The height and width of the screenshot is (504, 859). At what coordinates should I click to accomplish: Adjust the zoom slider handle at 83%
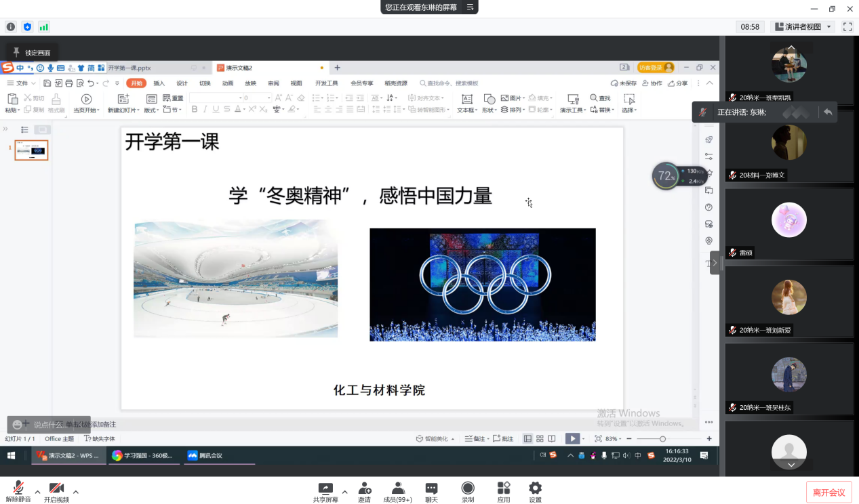[663, 439]
